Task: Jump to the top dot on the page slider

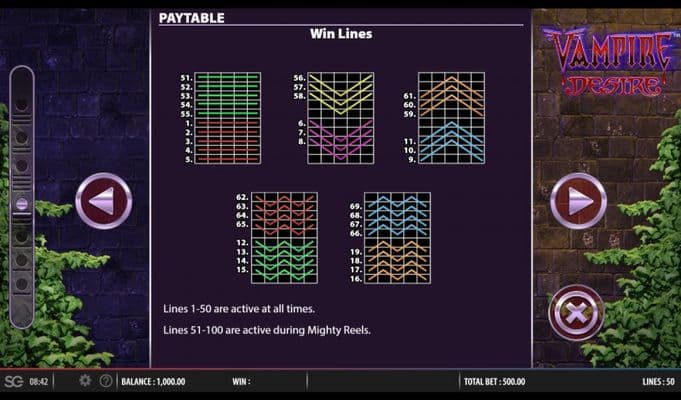Action: click(21, 80)
